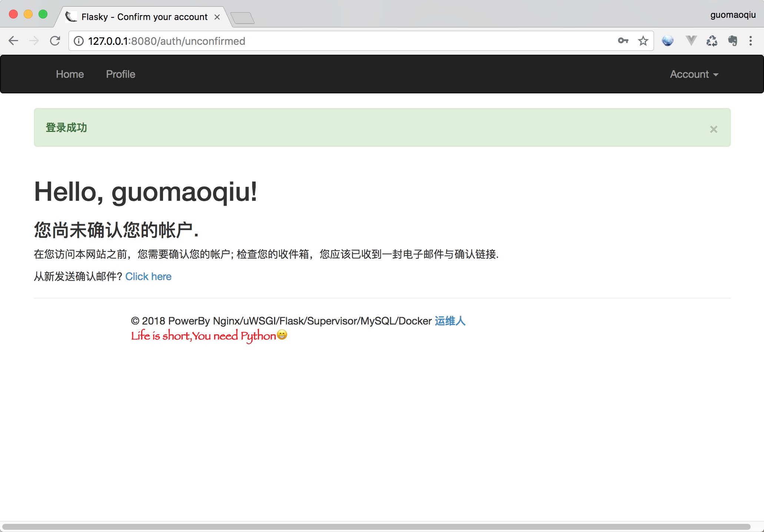Click here to resend confirmation email
This screenshot has width=764, height=532.
(148, 276)
